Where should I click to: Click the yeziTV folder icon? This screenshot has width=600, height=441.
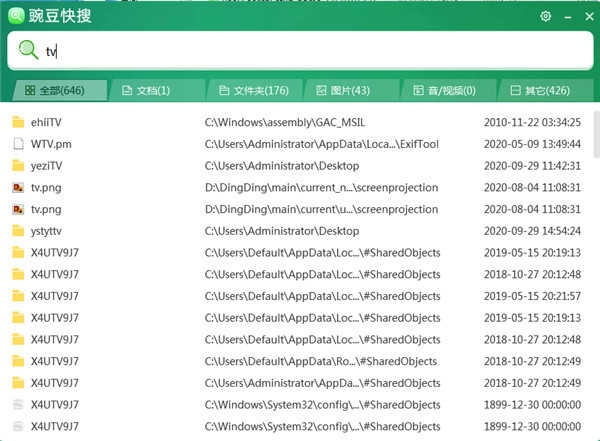click(x=17, y=166)
